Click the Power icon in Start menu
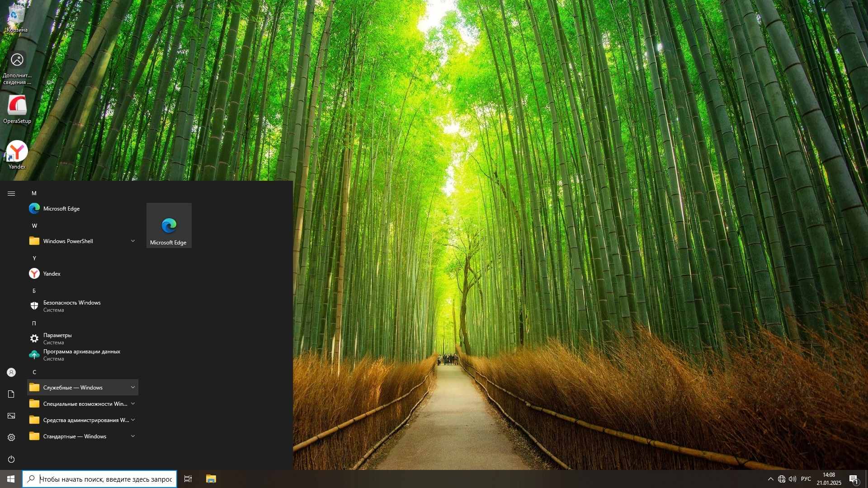 (11, 459)
